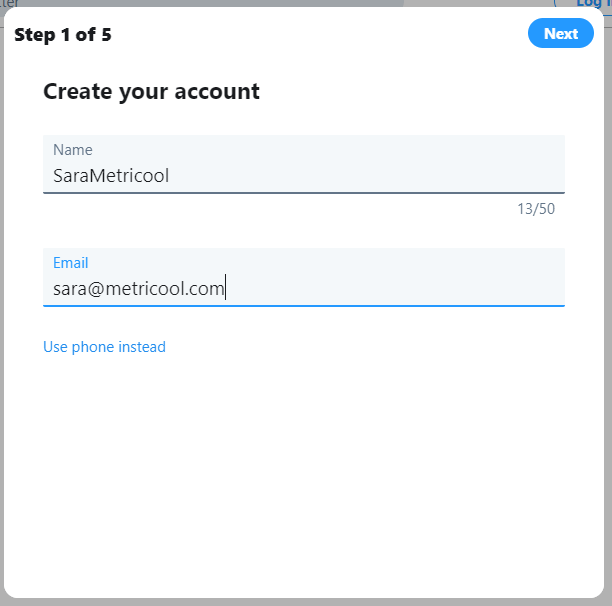Click the gray underline beneath Name field

303,192
